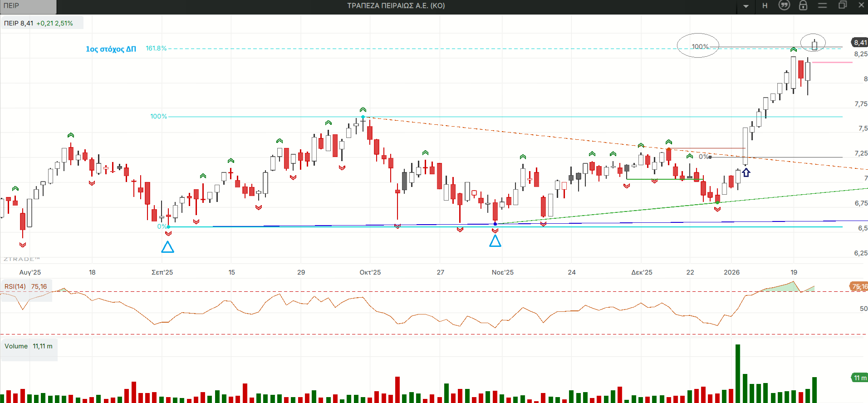Click the ΠΕΙΡ symbol input field
Viewport: 868px width, 403px height.
28,6
